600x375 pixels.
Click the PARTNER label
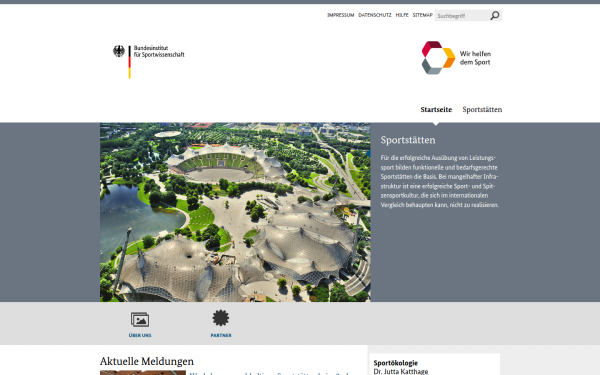coord(221,335)
